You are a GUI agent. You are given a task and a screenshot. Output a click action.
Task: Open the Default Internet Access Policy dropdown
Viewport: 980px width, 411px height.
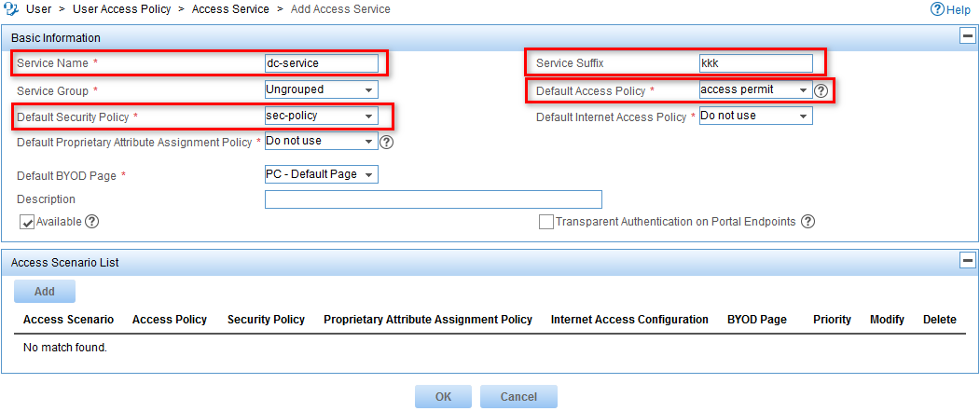click(x=755, y=116)
